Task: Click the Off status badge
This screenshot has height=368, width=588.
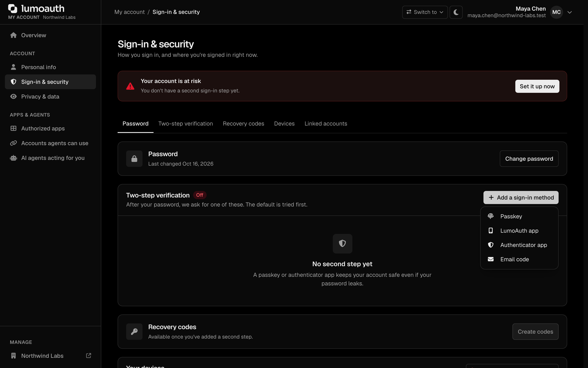Action: (199, 195)
